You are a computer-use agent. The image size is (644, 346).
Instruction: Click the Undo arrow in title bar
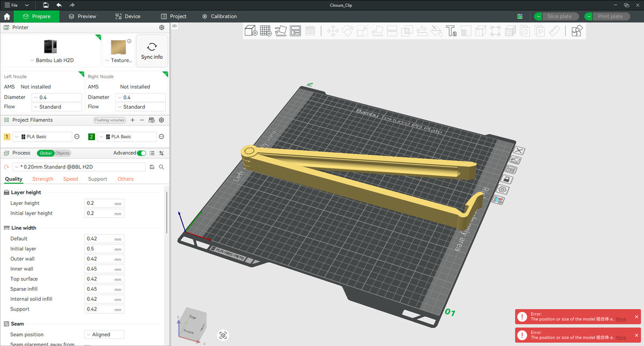point(59,5)
